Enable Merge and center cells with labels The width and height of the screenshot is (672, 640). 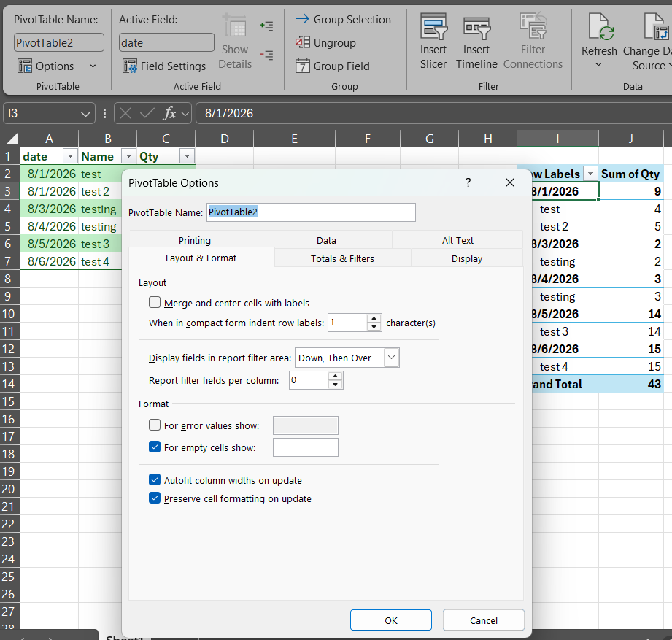(x=155, y=303)
